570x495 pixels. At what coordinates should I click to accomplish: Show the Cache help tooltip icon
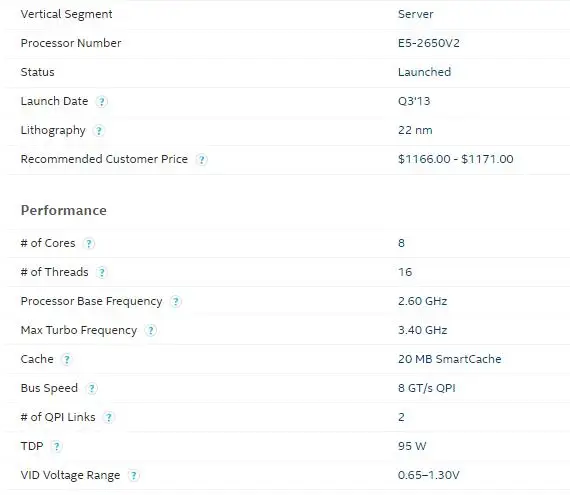pyautogui.click(x=67, y=360)
